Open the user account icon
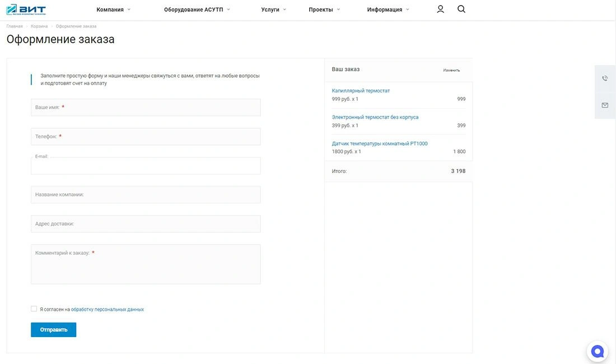Image resolution: width=616 pixels, height=364 pixels. 440,9
